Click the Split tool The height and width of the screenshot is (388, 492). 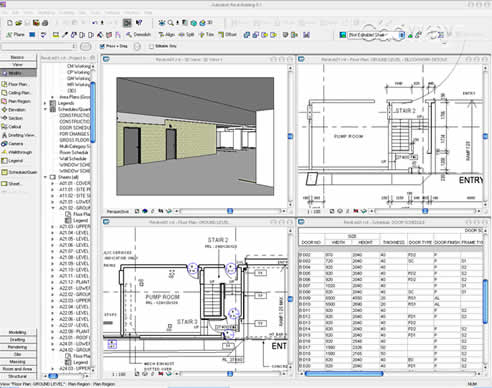[187, 34]
